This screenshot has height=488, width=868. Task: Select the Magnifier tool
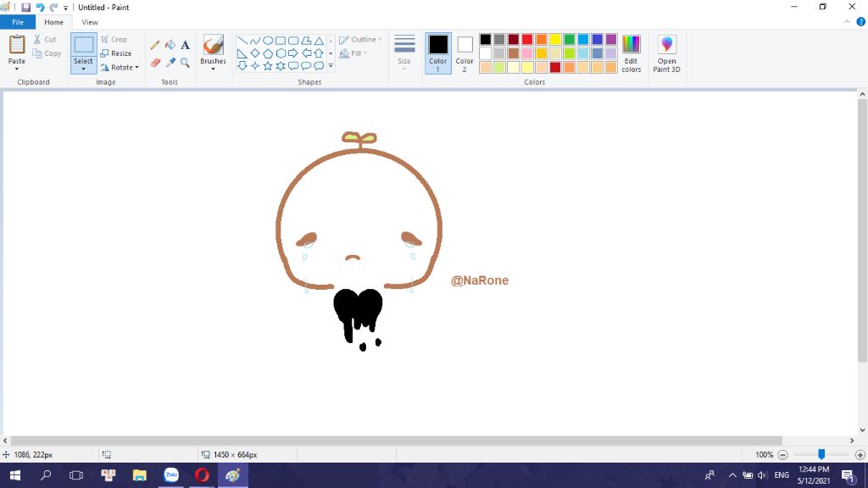[x=185, y=63]
